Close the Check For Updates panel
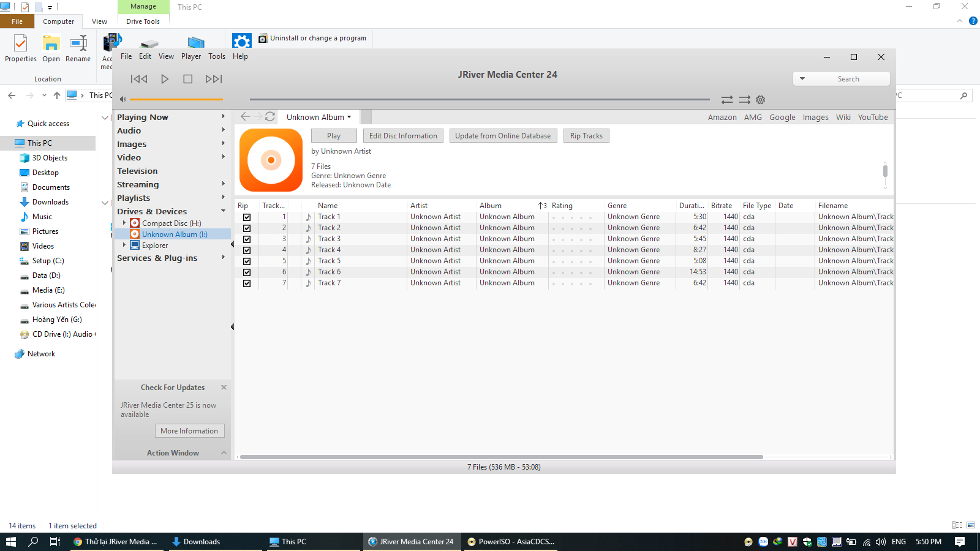This screenshot has height=551, width=980. [224, 388]
